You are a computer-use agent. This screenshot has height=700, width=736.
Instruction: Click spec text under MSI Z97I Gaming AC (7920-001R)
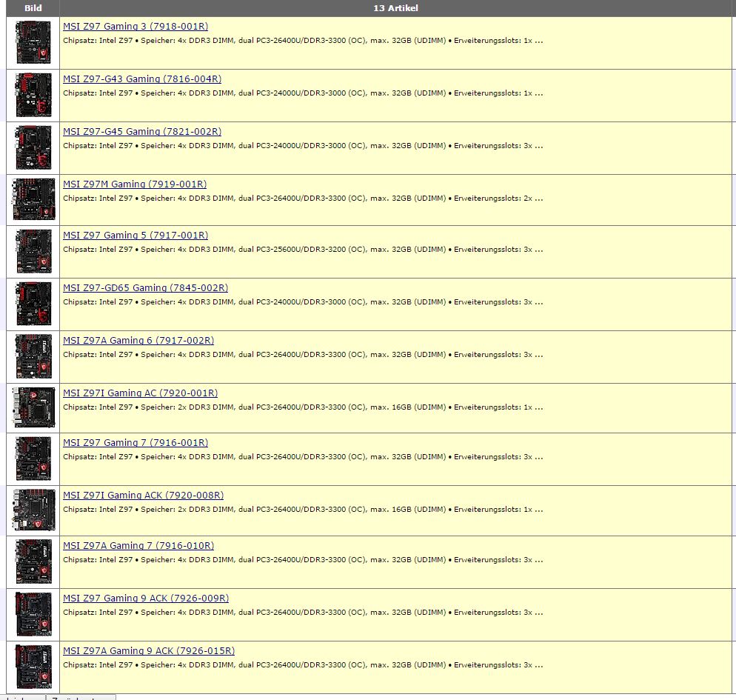click(303, 407)
